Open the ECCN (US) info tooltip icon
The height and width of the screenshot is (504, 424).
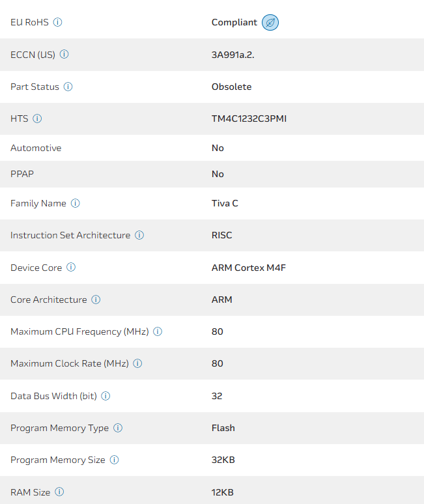coord(64,54)
